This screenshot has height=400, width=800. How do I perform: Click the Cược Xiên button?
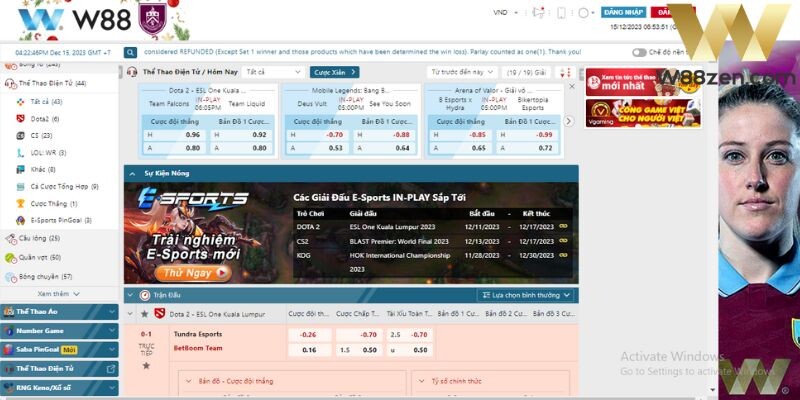(334, 72)
